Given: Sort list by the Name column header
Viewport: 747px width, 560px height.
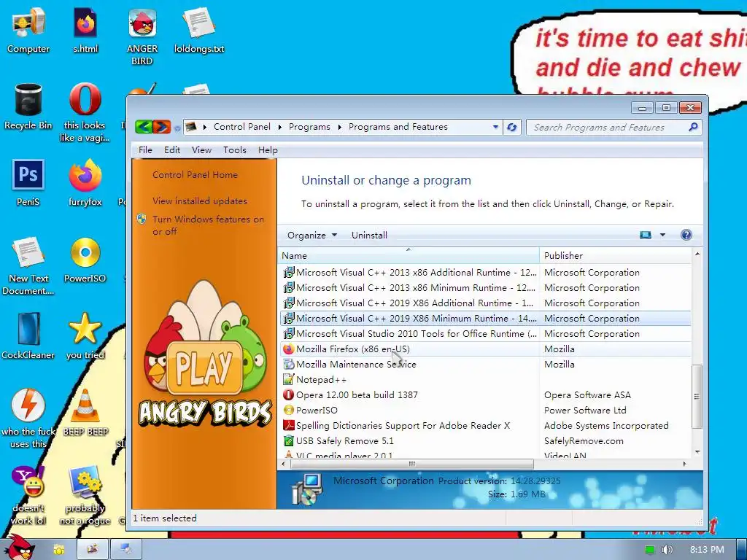Looking at the screenshot, I should tap(409, 256).
